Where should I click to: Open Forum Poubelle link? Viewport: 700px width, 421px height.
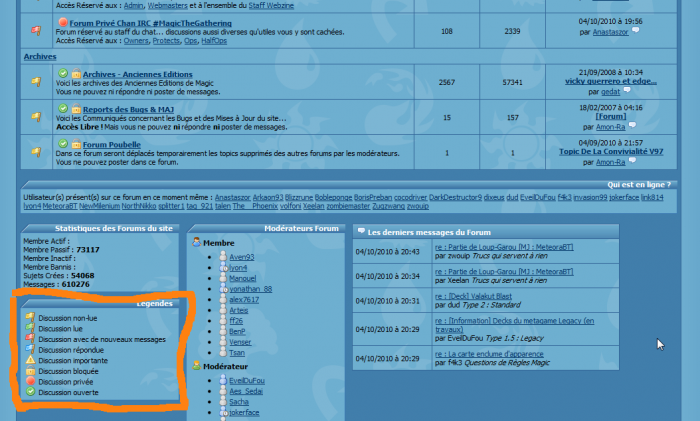[x=112, y=145]
